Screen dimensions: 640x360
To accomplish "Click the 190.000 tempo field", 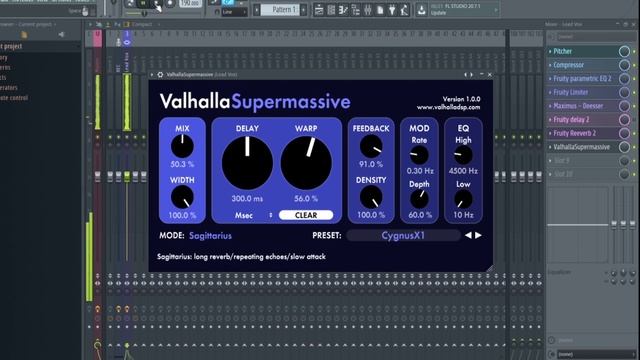I will tap(190, 3).
